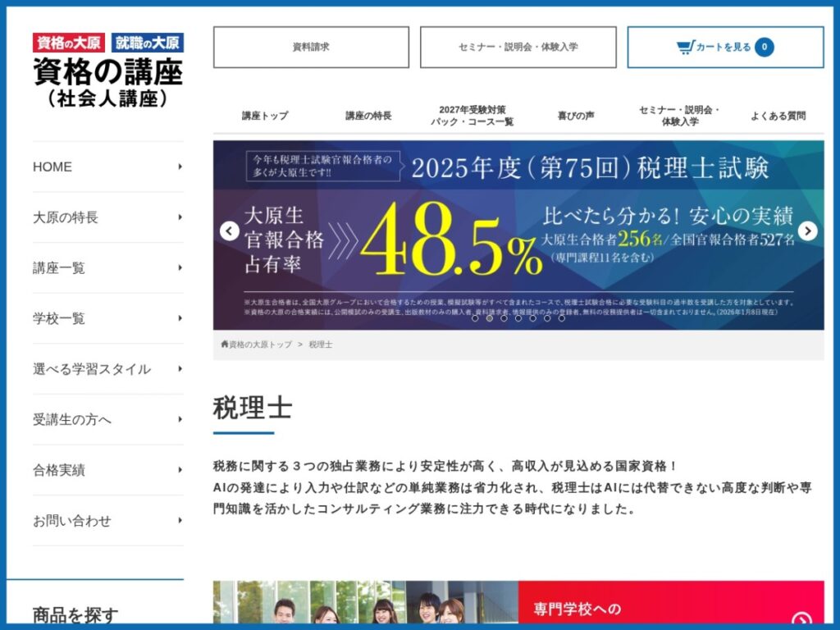Screen dimensions: 840x630
Task: Open 合格実績 sidebar item
Action: tap(108, 470)
